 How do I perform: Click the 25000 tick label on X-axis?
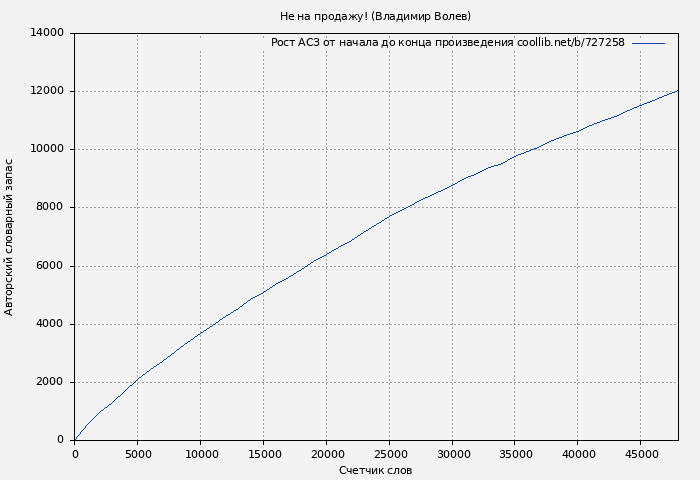389,454
